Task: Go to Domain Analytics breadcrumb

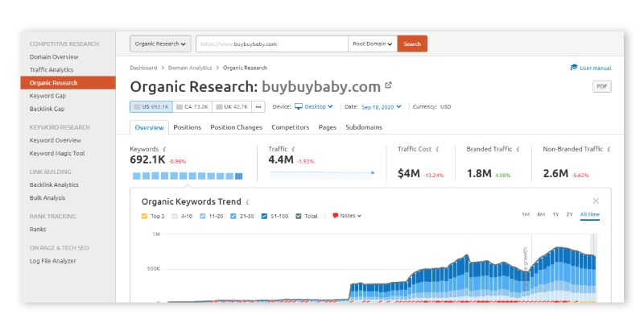Action: pos(190,68)
